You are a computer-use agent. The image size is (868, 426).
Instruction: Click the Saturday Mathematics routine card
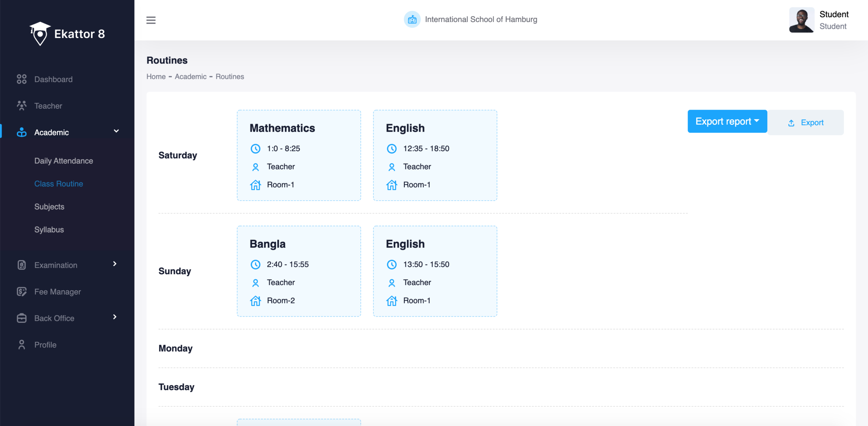[299, 155]
